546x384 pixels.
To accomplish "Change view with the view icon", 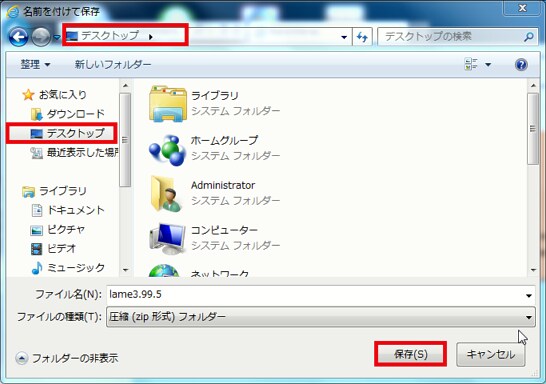I will coord(471,64).
